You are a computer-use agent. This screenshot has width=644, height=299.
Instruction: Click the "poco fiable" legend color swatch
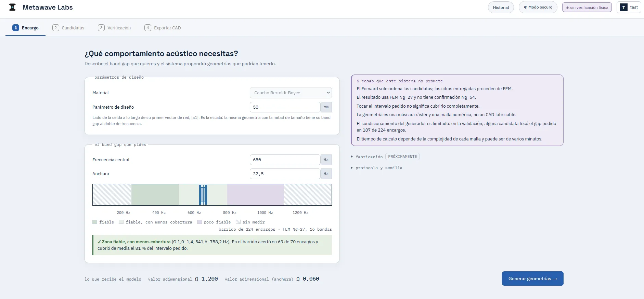click(199, 222)
